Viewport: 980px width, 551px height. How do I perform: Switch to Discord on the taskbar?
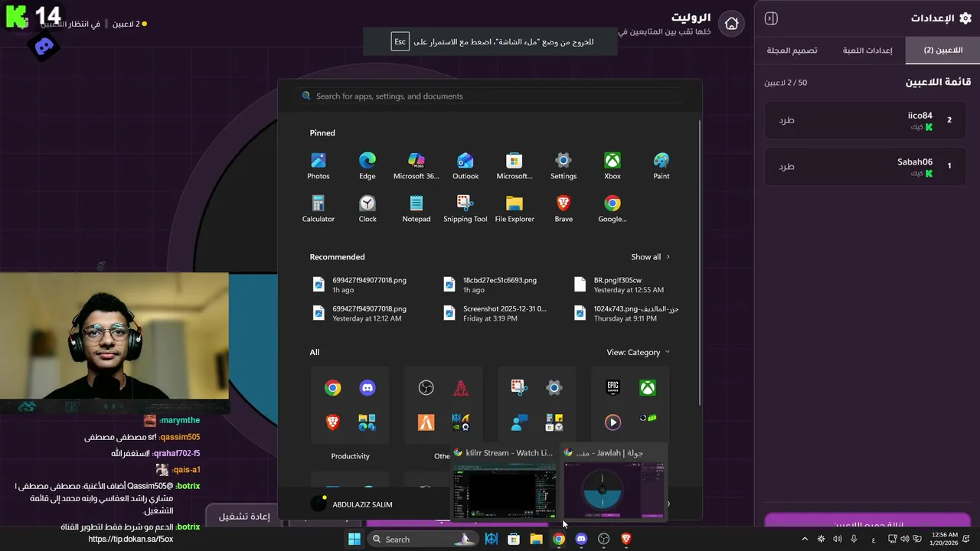click(581, 539)
